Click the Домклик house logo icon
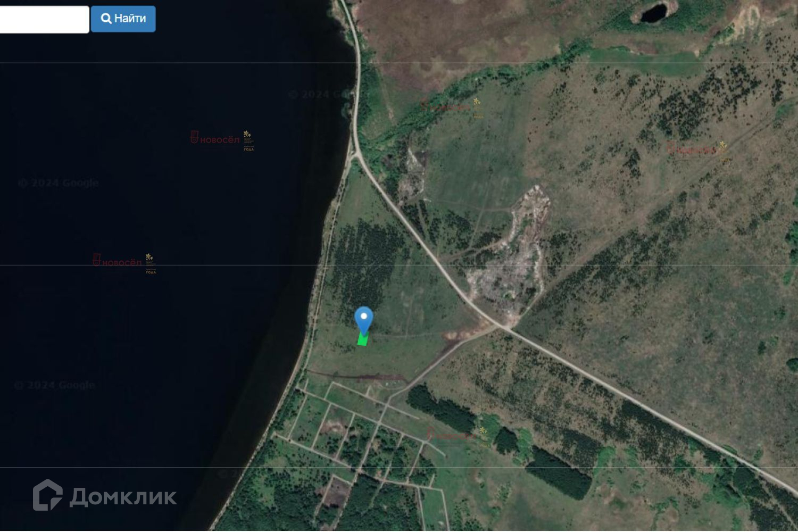Screen dimensions: 798x532 48,495
